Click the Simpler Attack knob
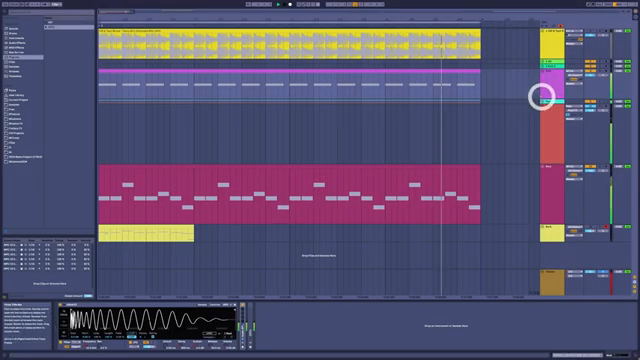The width and height of the screenshot is (640, 360). coord(165,347)
